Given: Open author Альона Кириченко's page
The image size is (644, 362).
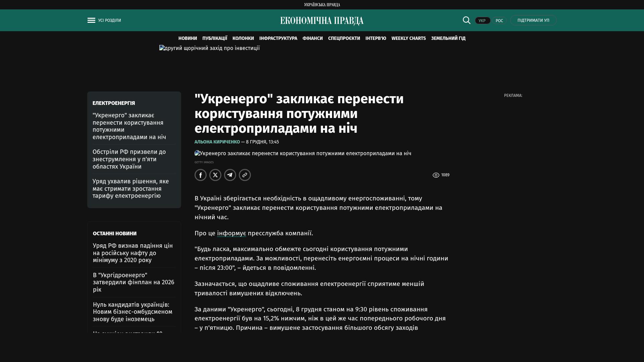Looking at the screenshot, I should click(217, 142).
